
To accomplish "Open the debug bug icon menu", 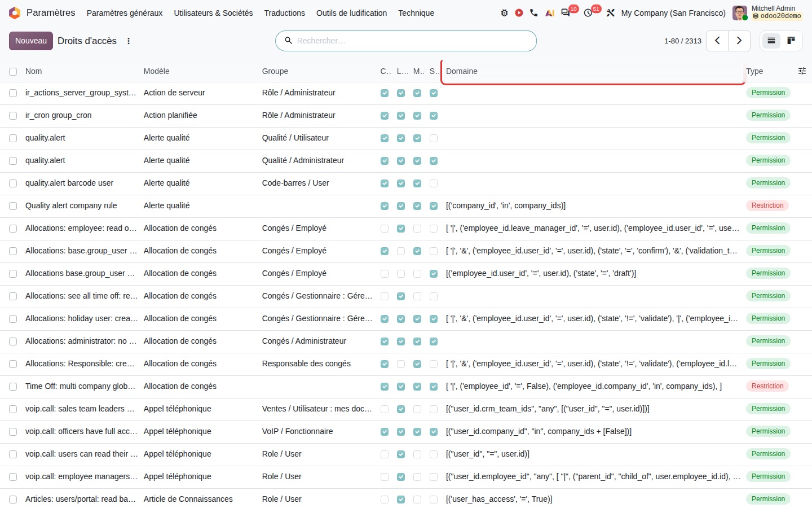I will click(504, 13).
